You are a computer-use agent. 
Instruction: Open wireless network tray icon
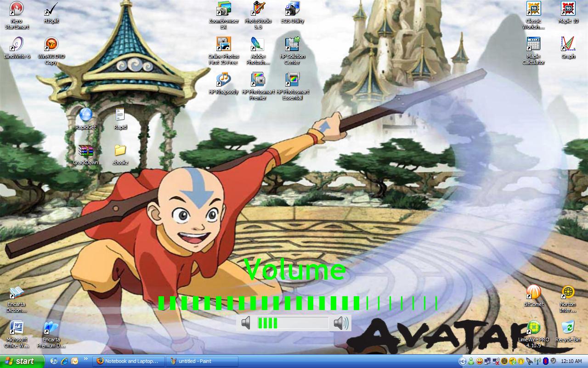(x=537, y=361)
